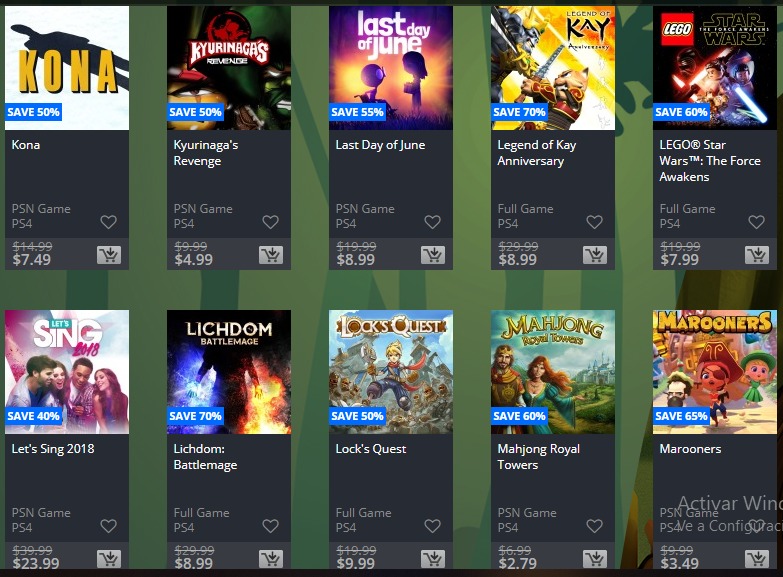Toggle wishlist heart for Last Day of June

click(432, 222)
